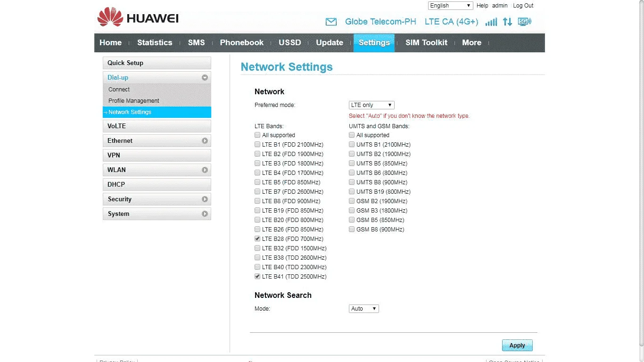Uncheck LTE B41 (TDD 2500MHz)
Screen dimensions: 644x362
[257, 277]
